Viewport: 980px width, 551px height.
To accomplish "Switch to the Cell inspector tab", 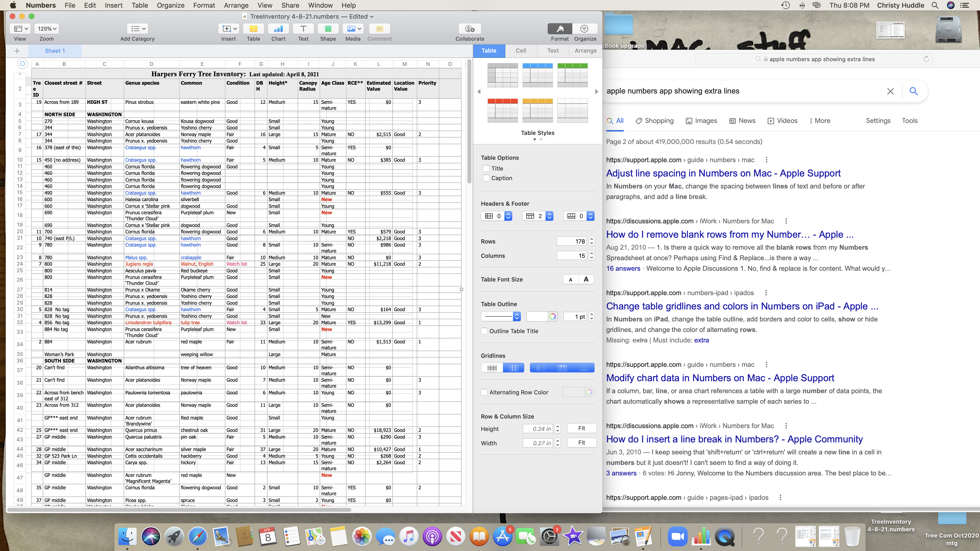I will point(521,50).
